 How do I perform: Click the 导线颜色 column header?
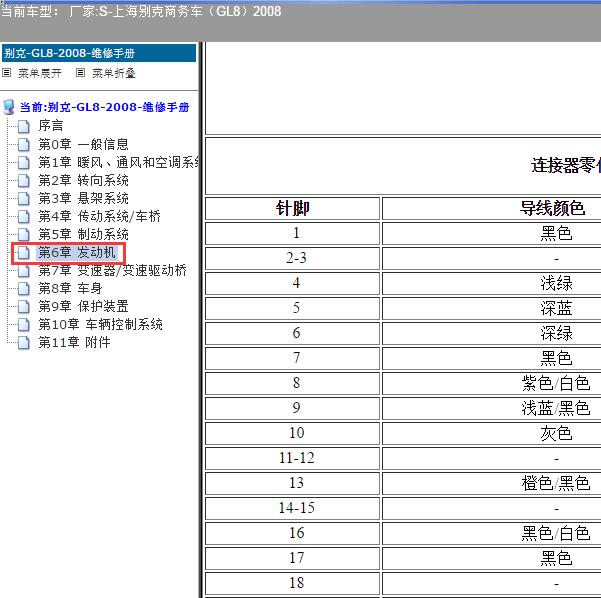pyautogui.click(x=492, y=209)
